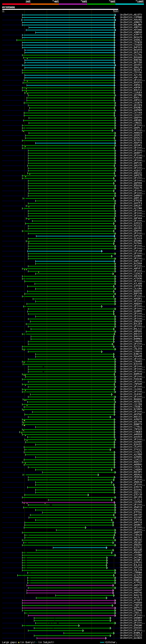Viewport: 146px width, 644px height.
Task: Open hit UniRef100_A9NQ79
Action: pyautogui.click(x=131, y=22)
